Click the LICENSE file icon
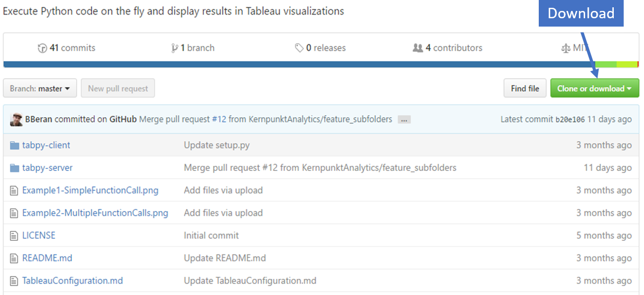644x295 pixels. click(14, 236)
